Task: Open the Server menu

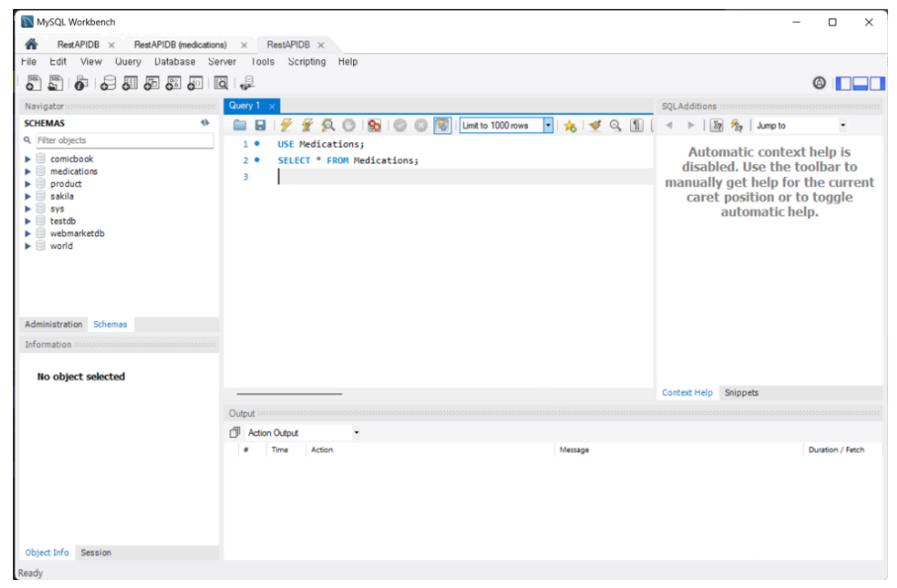Action: point(222,61)
